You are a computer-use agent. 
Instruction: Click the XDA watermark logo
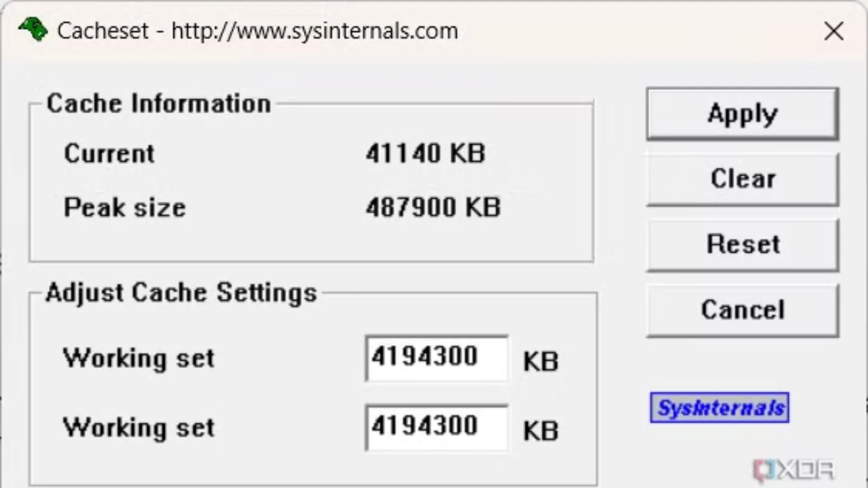click(794, 470)
